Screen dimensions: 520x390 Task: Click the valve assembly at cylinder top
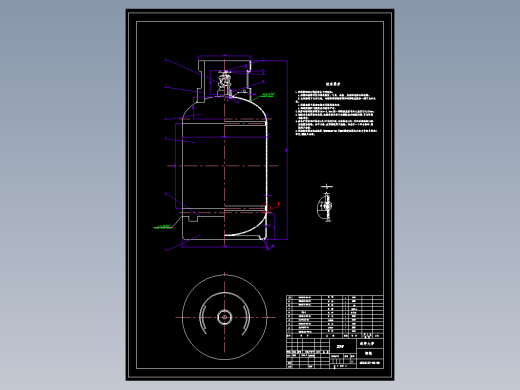click(x=224, y=84)
